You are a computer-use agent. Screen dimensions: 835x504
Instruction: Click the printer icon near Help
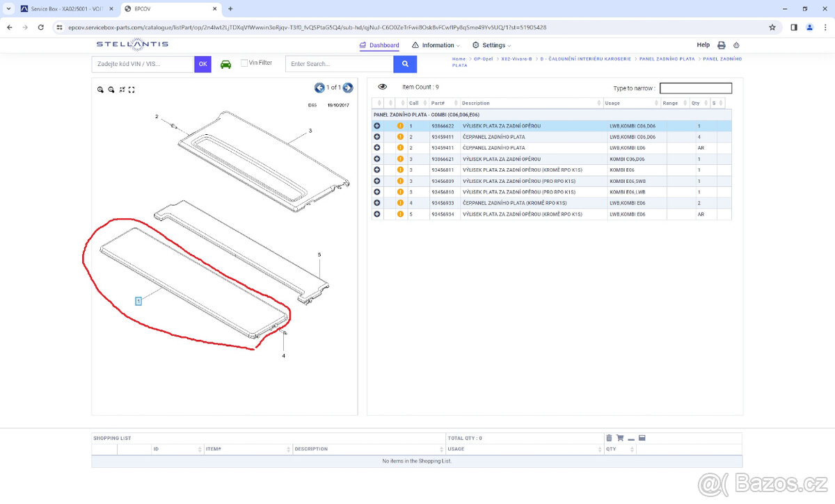click(x=722, y=45)
